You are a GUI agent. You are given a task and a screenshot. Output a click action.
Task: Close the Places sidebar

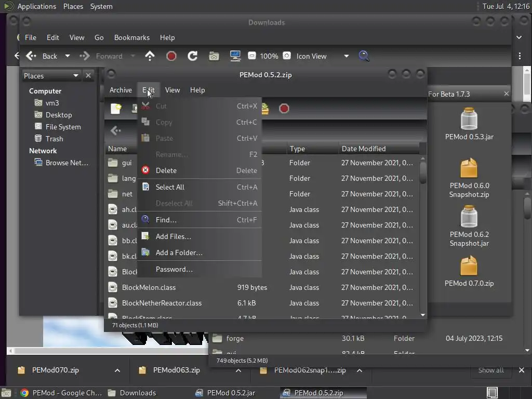pos(88,76)
